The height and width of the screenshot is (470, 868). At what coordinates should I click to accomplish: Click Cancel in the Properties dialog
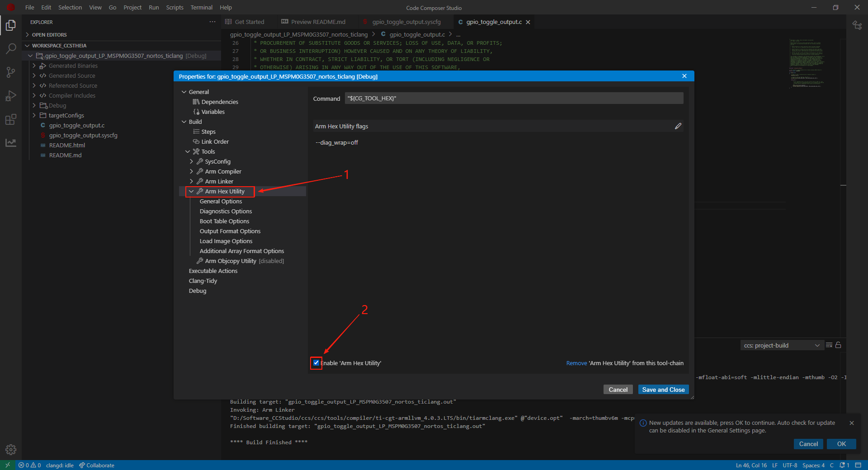click(618, 390)
